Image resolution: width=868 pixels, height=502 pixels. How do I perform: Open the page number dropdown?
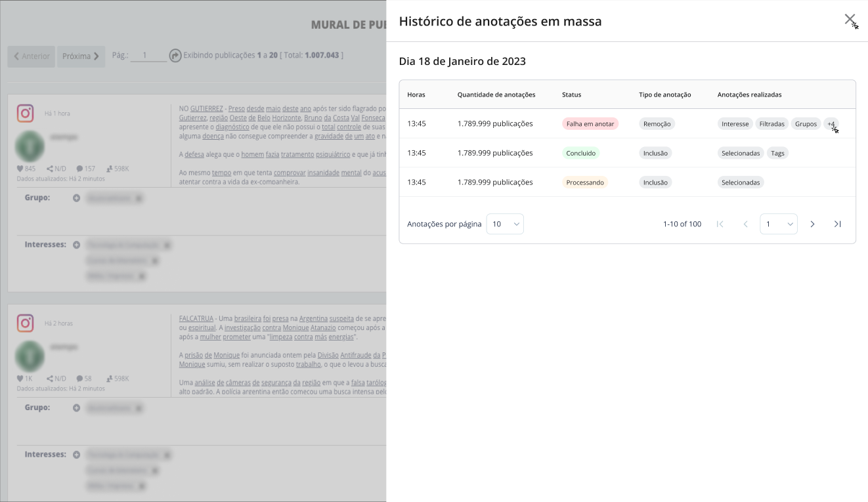pyautogui.click(x=778, y=224)
